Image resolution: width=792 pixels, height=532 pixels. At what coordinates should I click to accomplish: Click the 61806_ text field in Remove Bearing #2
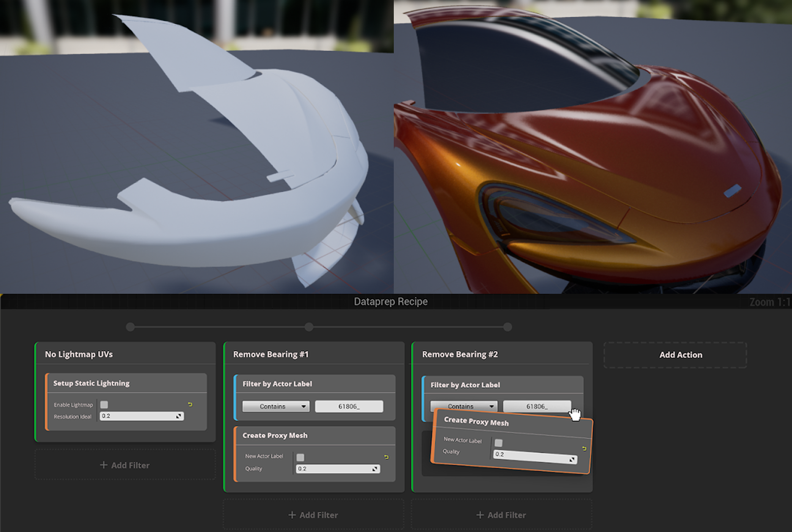click(x=537, y=407)
